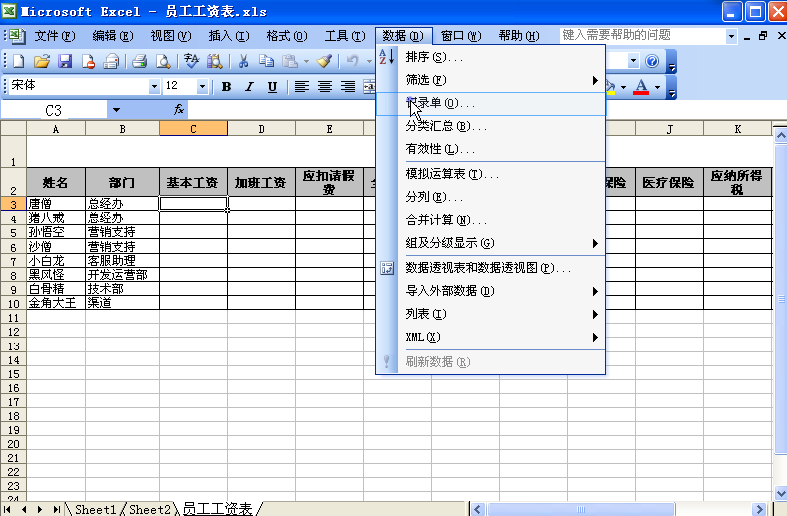Screen dimensions: 787x516
Task: Click the Undo arrow icon
Action: click(352, 61)
